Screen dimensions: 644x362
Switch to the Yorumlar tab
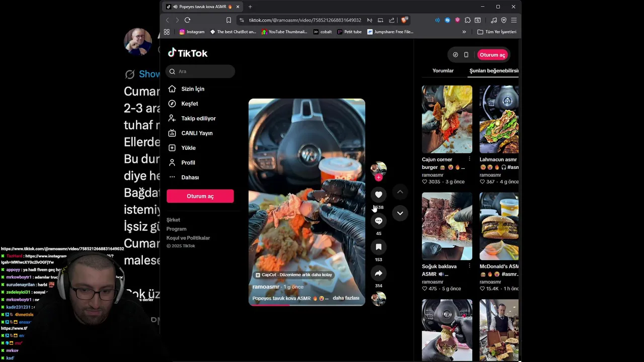[443, 71]
